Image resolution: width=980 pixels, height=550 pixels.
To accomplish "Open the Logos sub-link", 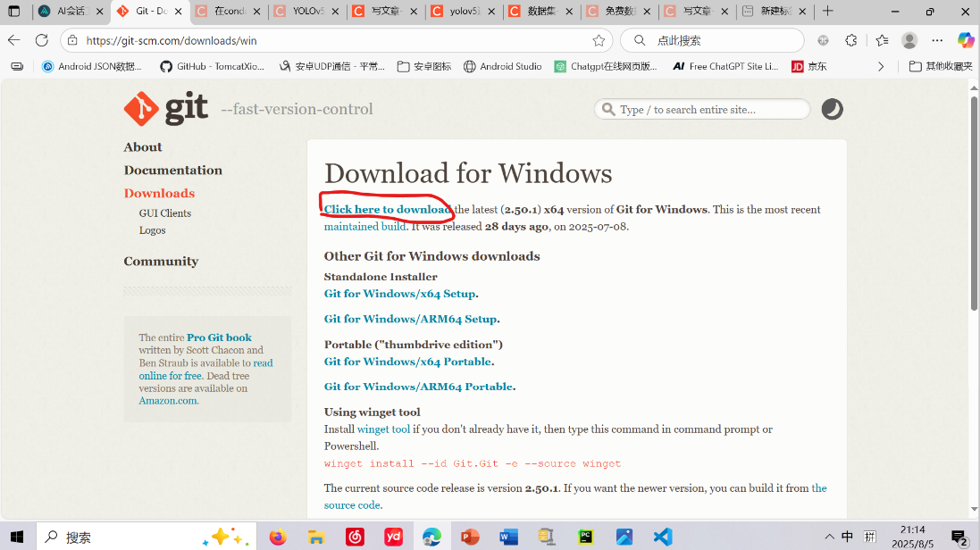I will (x=153, y=230).
